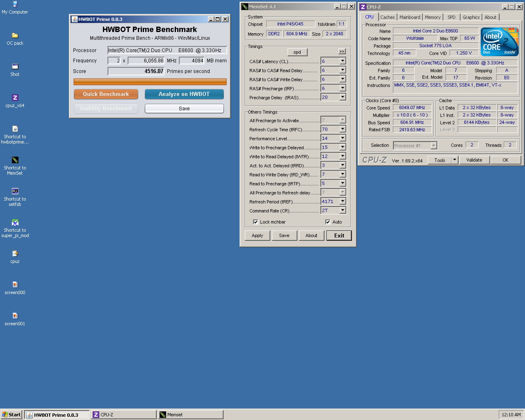Click Save in HWBOT Prime window
Viewport: 525px width, 420px height.
(x=184, y=108)
